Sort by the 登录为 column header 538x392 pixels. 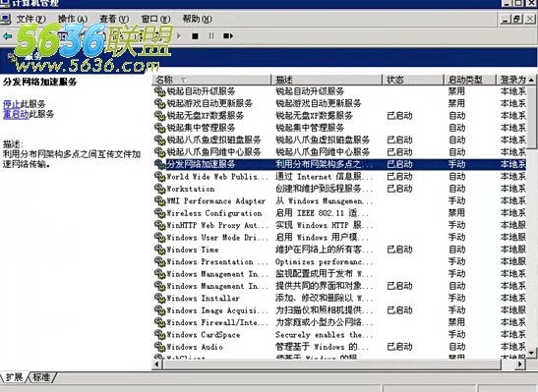pos(511,80)
